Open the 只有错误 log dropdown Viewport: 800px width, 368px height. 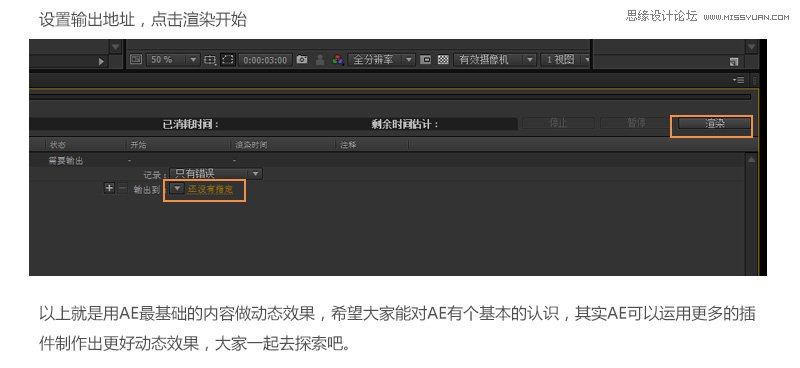tap(216, 174)
